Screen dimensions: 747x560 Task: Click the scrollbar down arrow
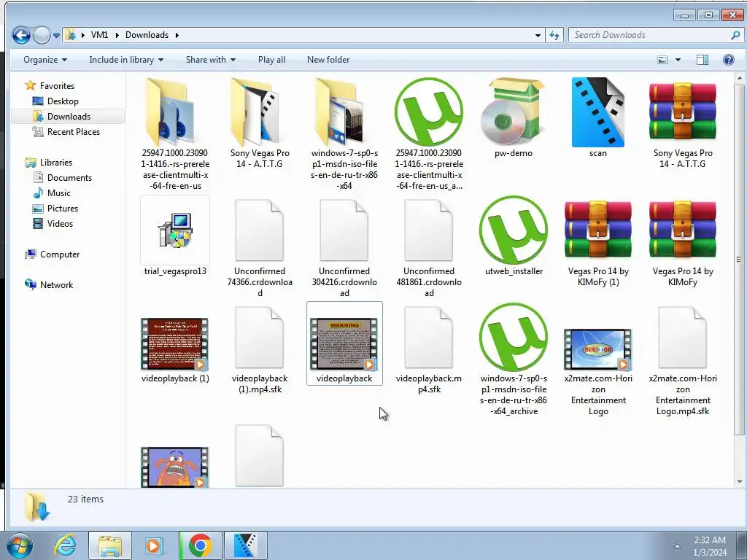pos(740,481)
